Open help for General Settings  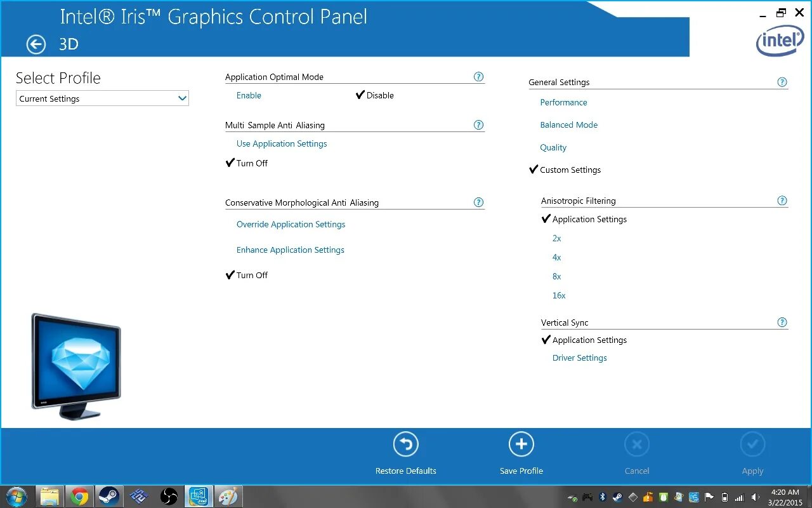782,82
